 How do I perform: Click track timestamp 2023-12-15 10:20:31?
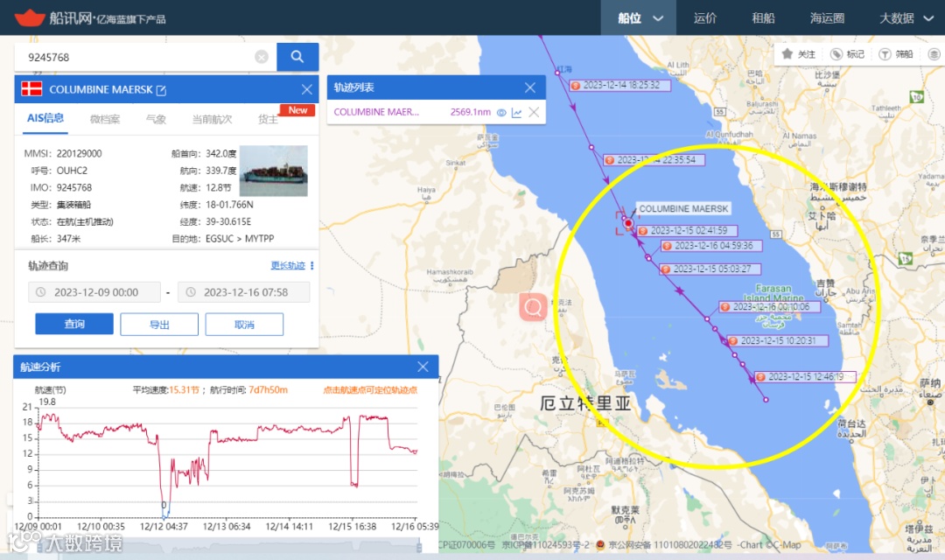[x=778, y=340]
